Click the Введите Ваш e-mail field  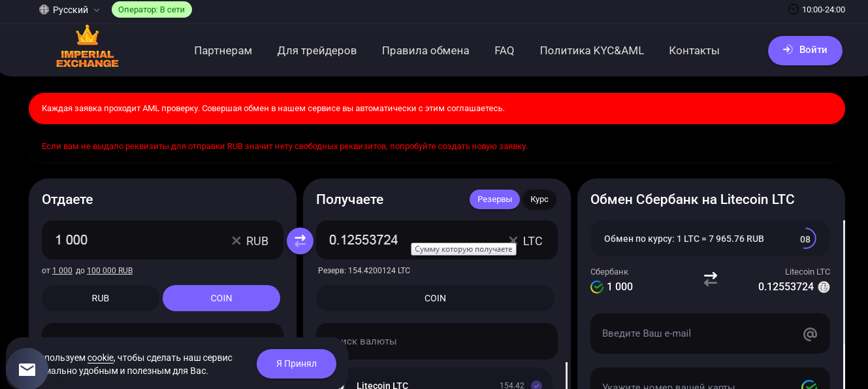[710, 333]
